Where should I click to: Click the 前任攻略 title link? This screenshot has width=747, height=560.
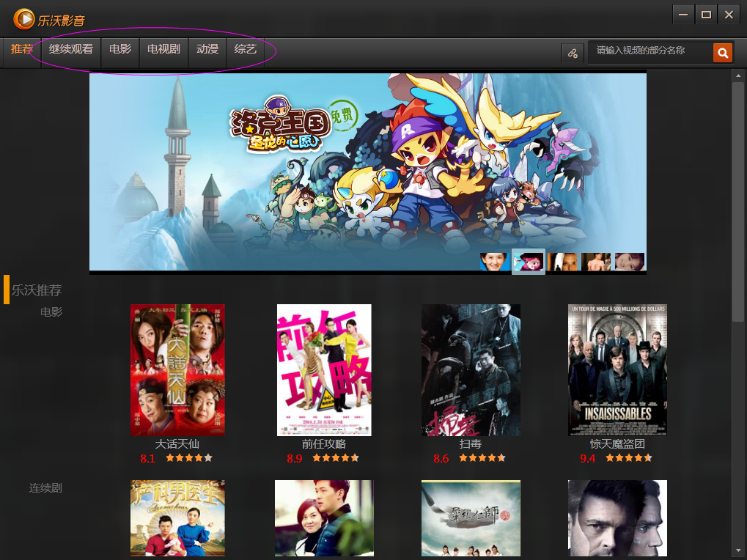pyautogui.click(x=324, y=444)
